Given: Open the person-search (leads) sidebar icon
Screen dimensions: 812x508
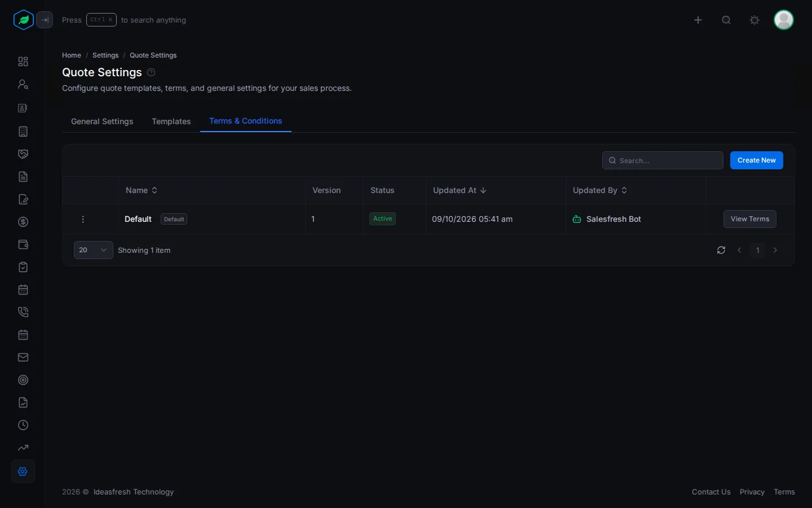Looking at the screenshot, I should pos(23,84).
